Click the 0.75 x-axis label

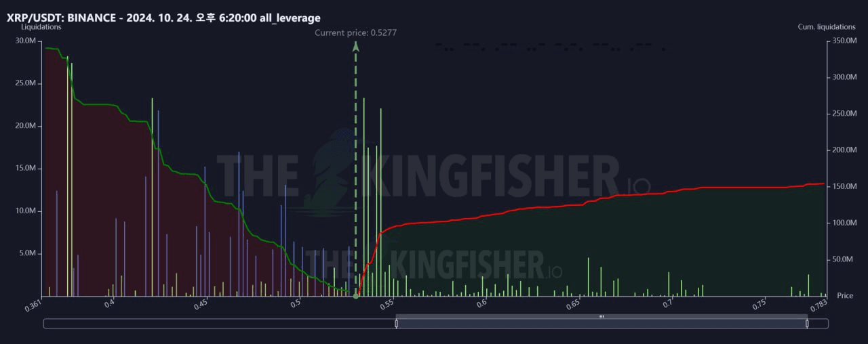760,304
